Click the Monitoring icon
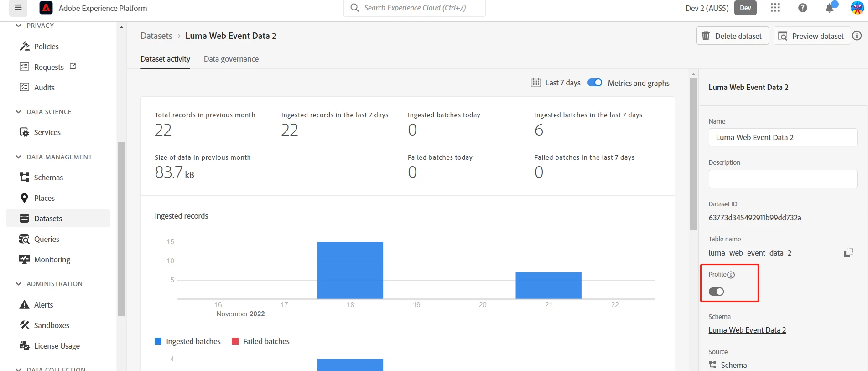The width and height of the screenshot is (868, 371). pyautogui.click(x=25, y=259)
